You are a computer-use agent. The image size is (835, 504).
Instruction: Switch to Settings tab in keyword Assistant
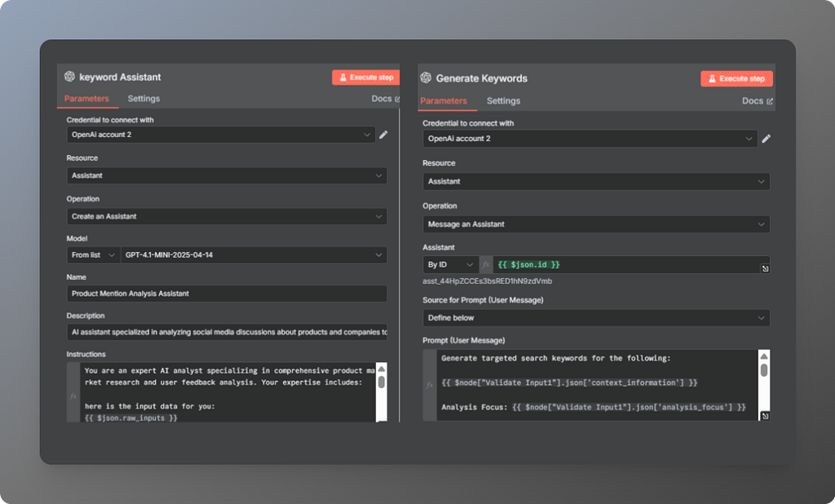[144, 99]
